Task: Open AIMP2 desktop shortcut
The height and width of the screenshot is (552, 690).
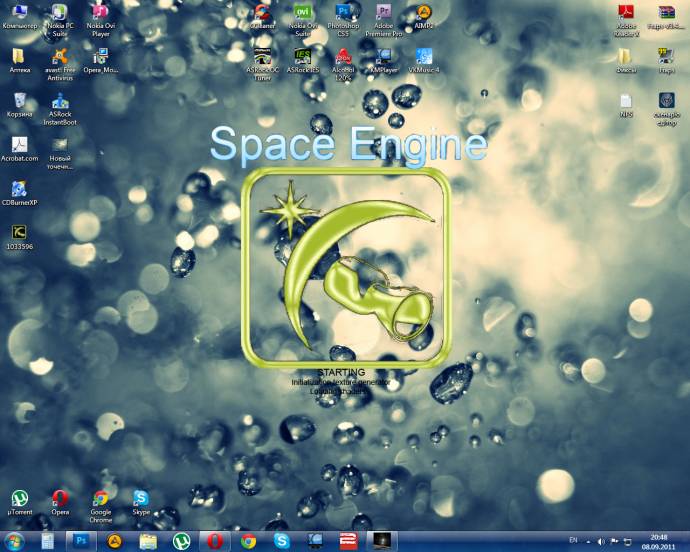Action: tap(424, 17)
